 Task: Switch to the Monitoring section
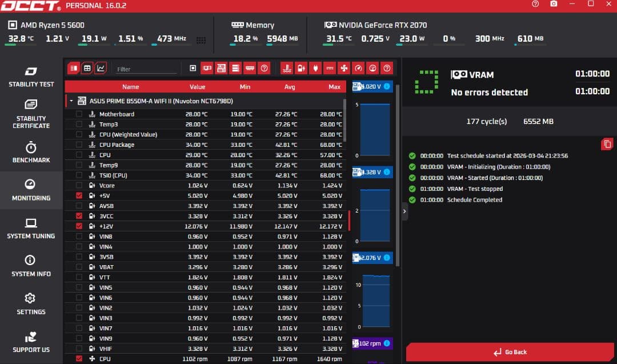(x=31, y=190)
